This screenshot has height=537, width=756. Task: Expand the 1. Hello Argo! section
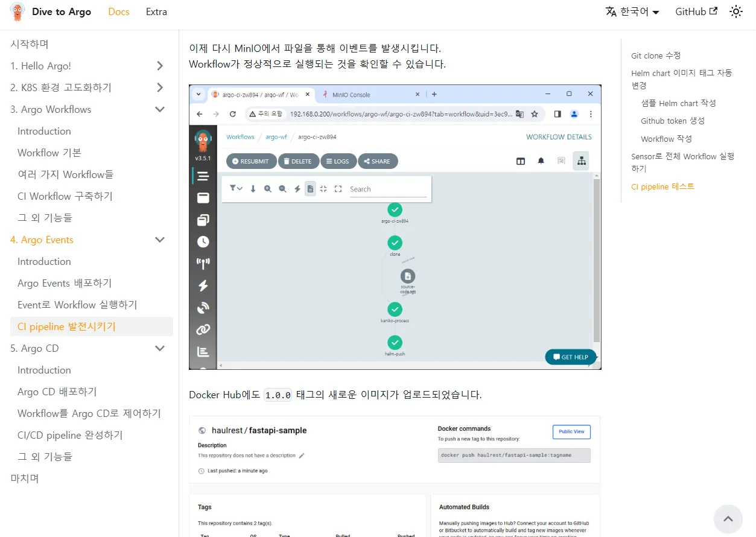click(x=160, y=66)
